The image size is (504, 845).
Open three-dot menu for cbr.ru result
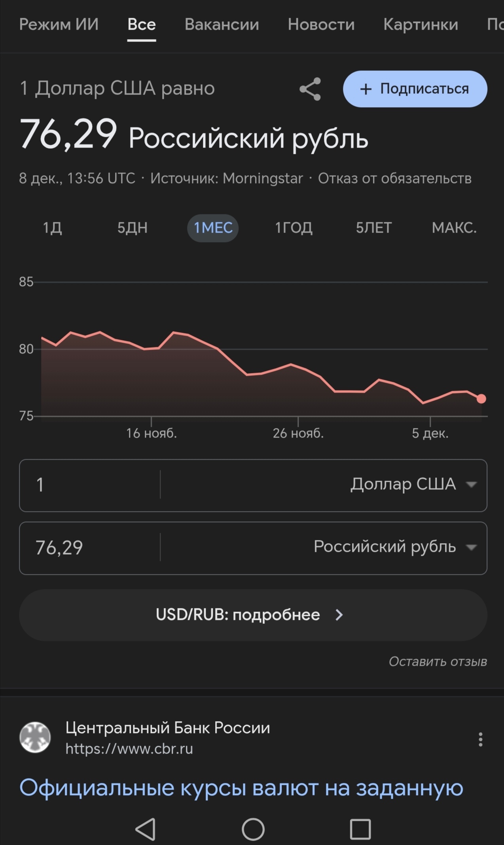click(x=480, y=739)
